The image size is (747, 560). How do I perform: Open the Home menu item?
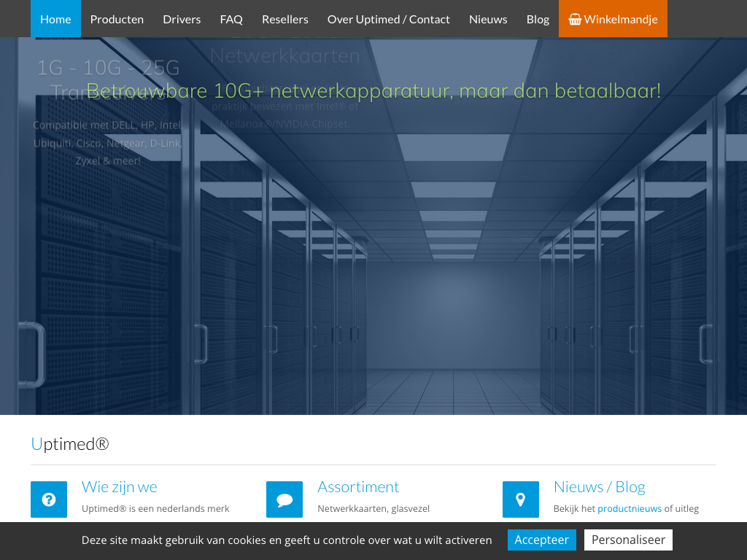point(55,18)
